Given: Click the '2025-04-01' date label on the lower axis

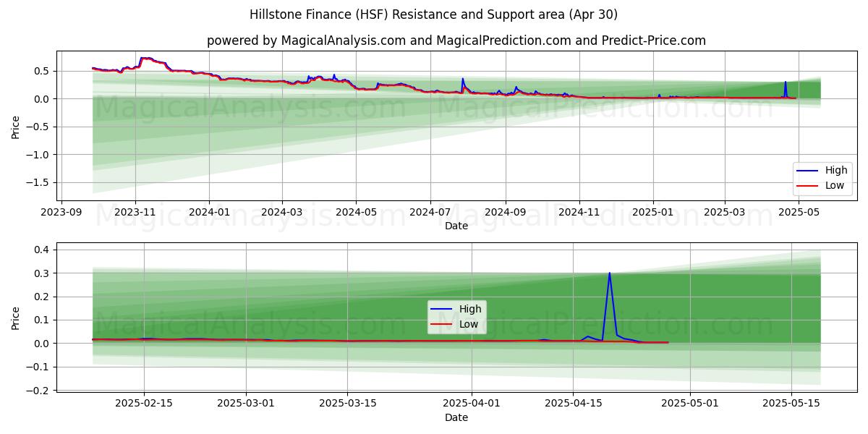Looking at the screenshot, I should coord(472,404).
